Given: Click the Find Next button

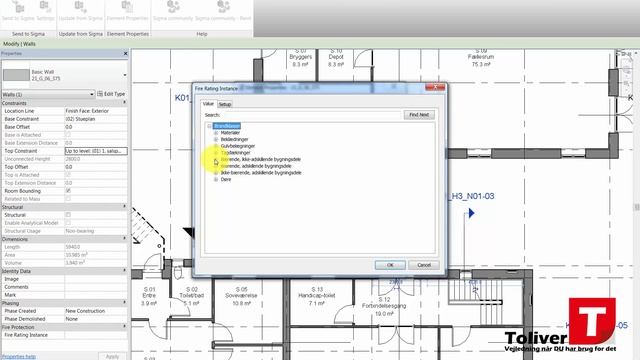Looking at the screenshot, I should 419,115.
